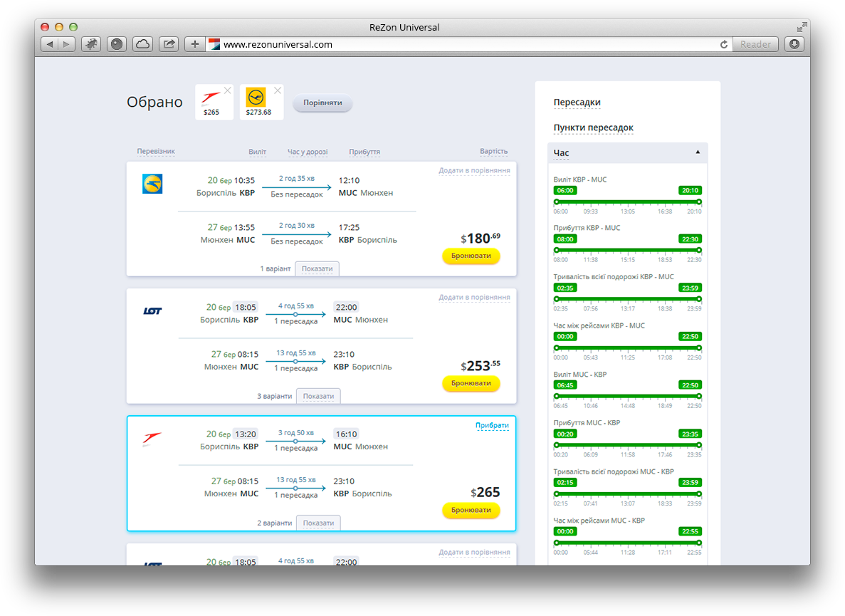
Task: Click Час між рейсами KBP - MUC left handle
Action: click(x=557, y=348)
